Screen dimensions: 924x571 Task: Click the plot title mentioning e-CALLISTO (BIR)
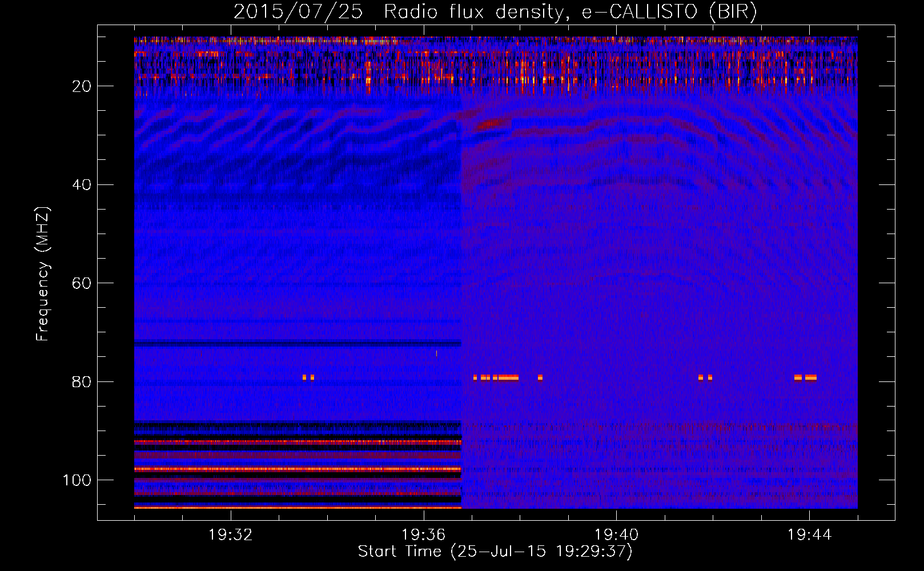click(x=495, y=11)
